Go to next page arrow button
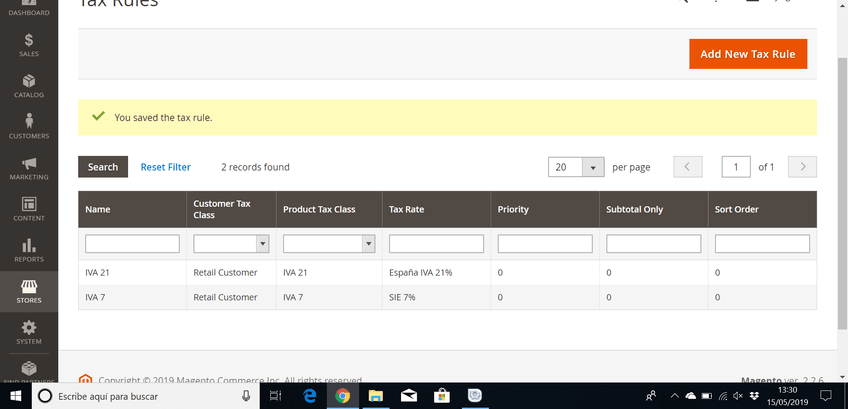The image size is (848, 409). pos(802,167)
